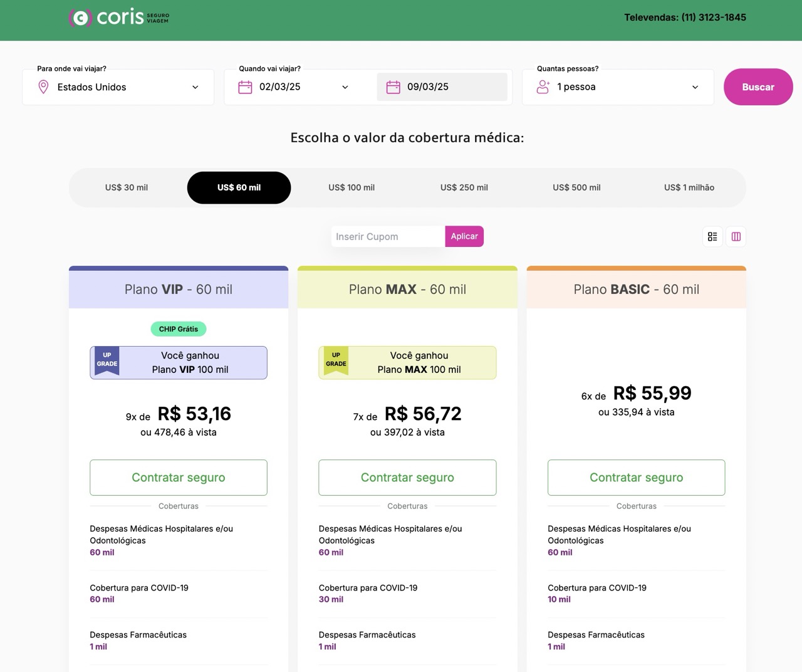
Task: Click Contratar seguro for Plano BASIC
Action: tap(637, 478)
